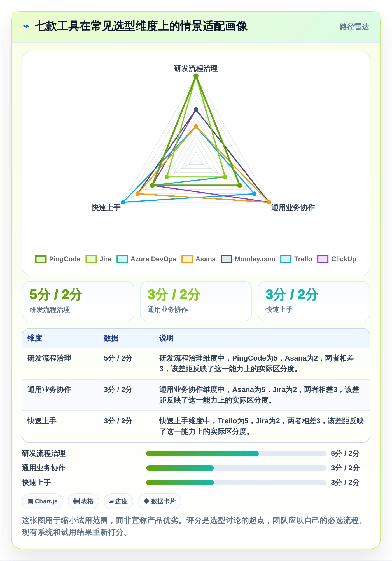Screen dimensions: 392x561
Task: Click the 快速上手 progress bar
Action: 236,483
